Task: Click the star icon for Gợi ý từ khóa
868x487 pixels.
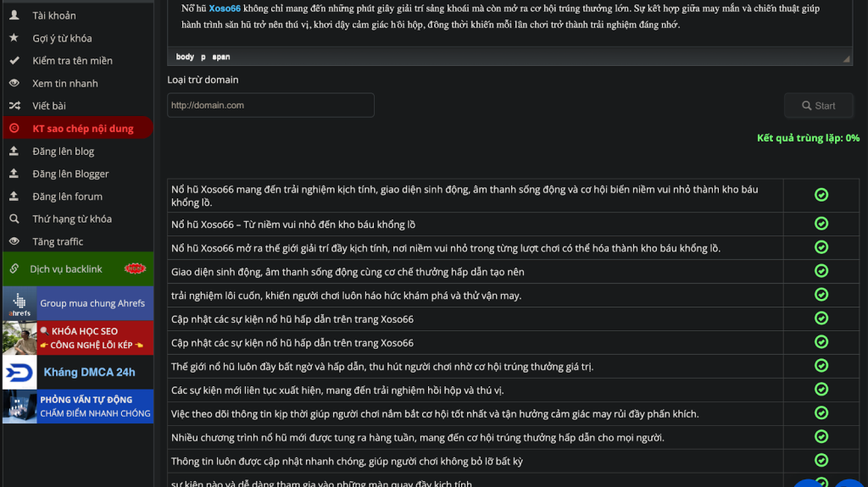Action: tap(14, 38)
